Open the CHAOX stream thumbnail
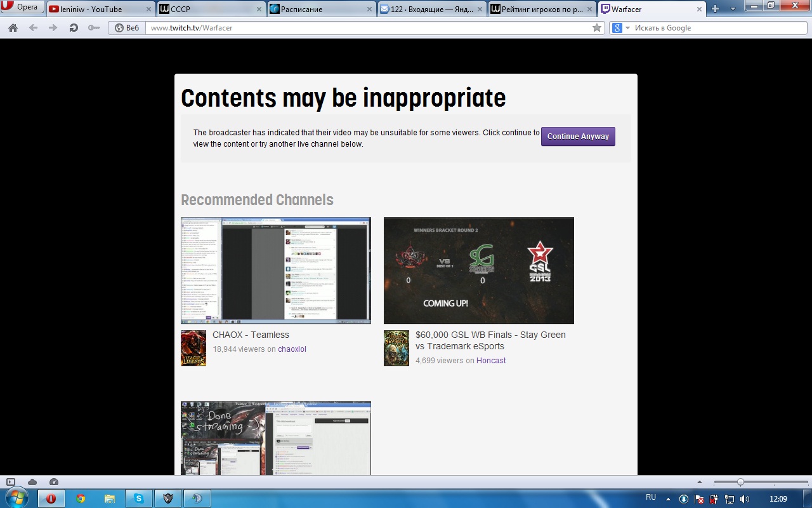 276,271
